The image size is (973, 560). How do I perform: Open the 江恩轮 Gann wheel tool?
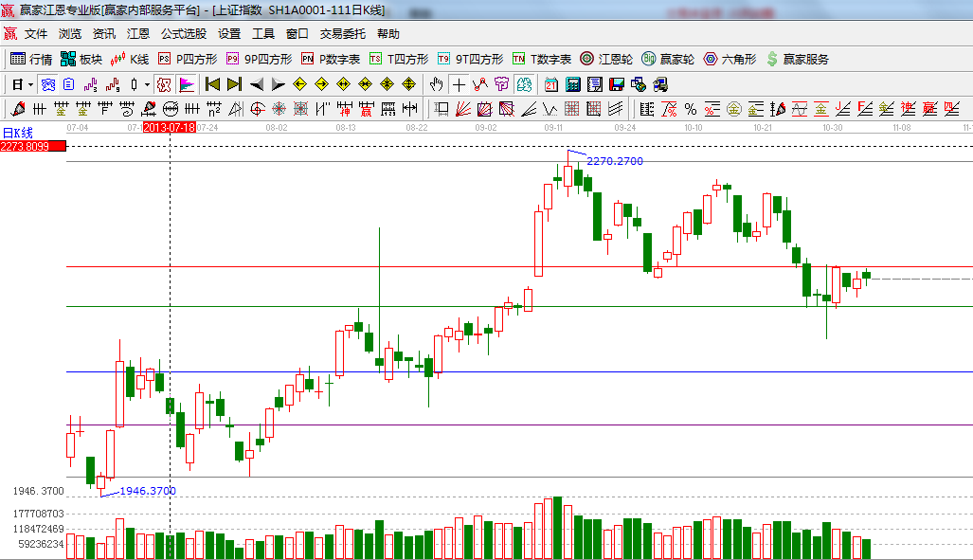(606, 59)
